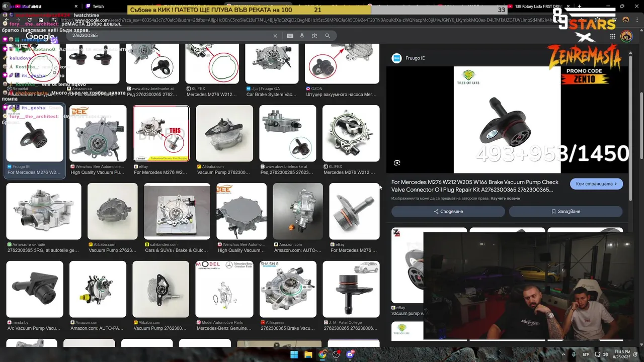Click the Google search query field
This screenshot has width=644, height=362.
pyautogui.click(x=169, y=36)
